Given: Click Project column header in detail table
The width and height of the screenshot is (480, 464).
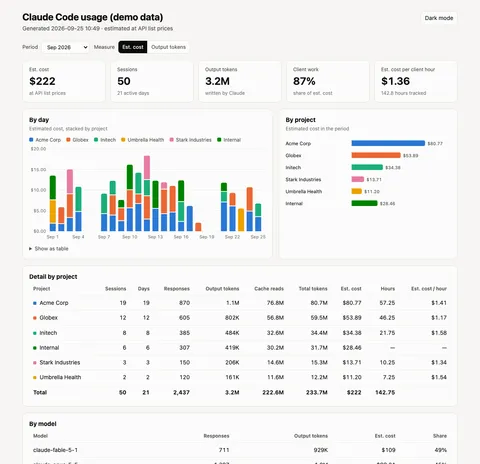Looking at the screenshot, I should [41, 289].
